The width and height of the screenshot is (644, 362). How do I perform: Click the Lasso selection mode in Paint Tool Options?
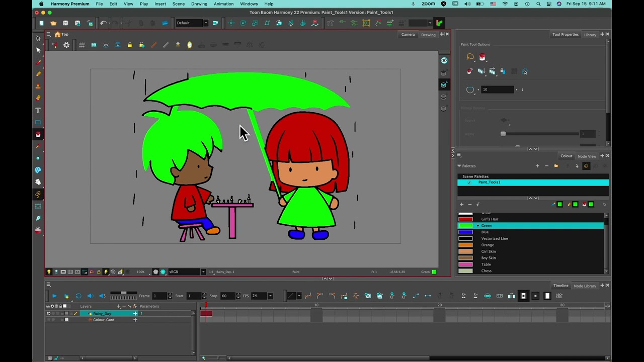[470, 57]
